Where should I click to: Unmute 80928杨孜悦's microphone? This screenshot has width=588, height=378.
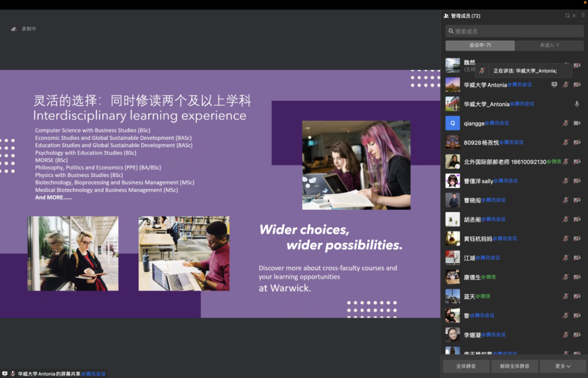566,142
